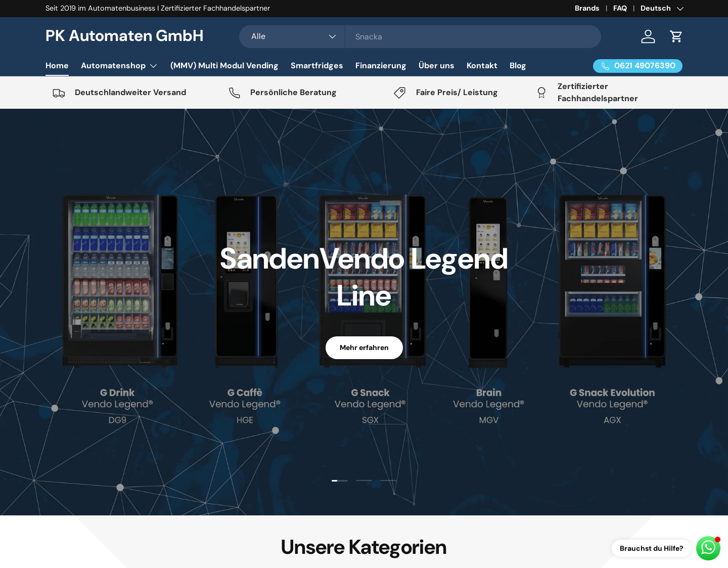This screenshot has height=568, width=728.
Task: Open the user account icon
Action: point(648,36)
